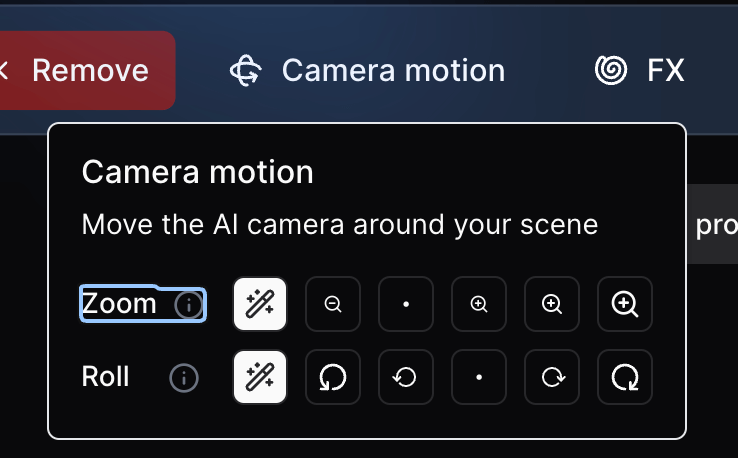Pick the small clockwise roll icon
738x458 pixels.
[552, 378]
